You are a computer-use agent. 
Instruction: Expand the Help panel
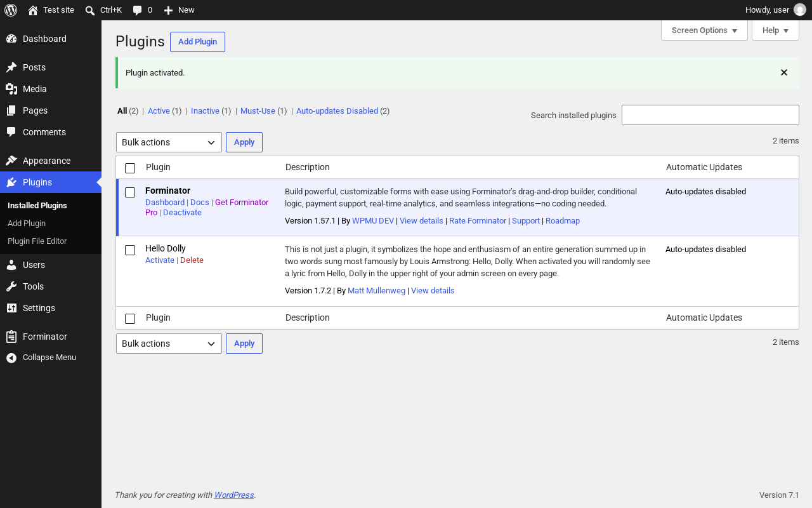tap(775, 30)
